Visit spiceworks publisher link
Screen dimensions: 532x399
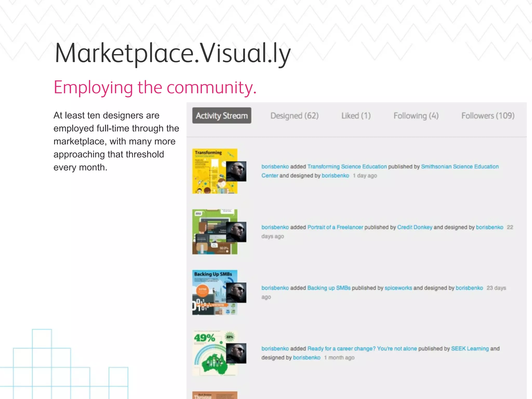[398, 288]
